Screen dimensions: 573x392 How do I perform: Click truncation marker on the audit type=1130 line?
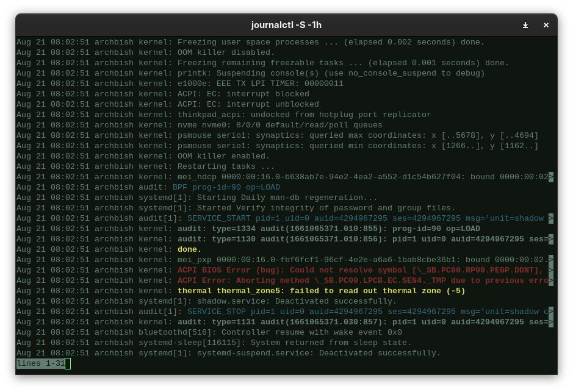[x=551, y=239]
